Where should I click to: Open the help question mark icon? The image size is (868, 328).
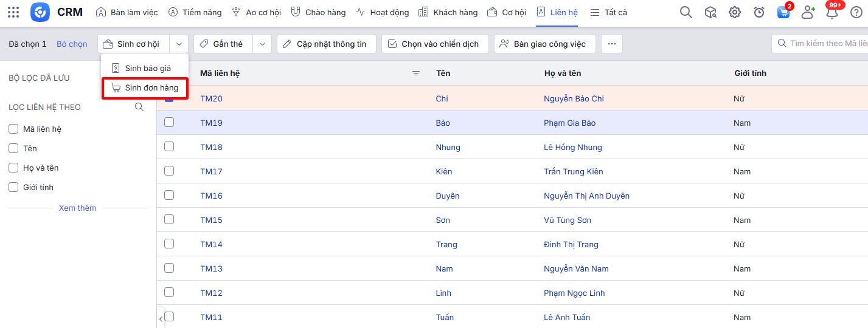(x=856, y=12)
